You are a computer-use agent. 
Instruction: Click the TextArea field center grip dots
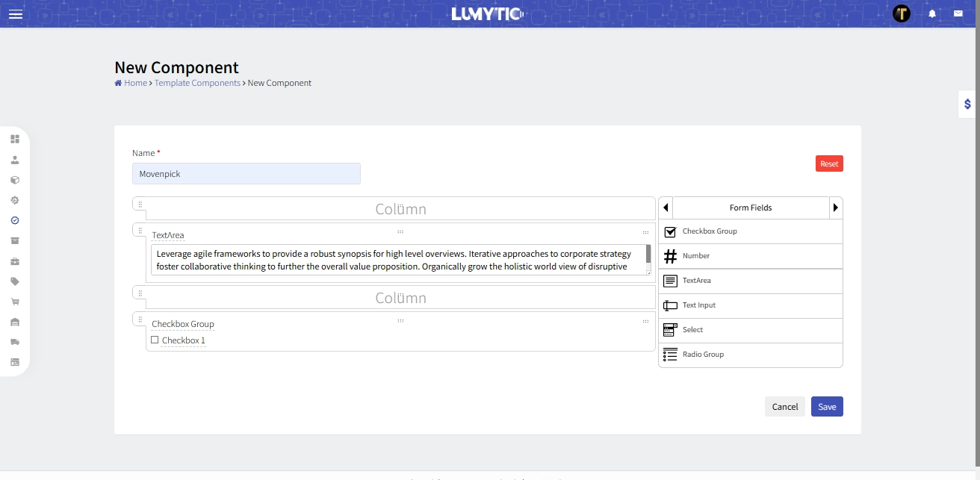click(400, 232)
